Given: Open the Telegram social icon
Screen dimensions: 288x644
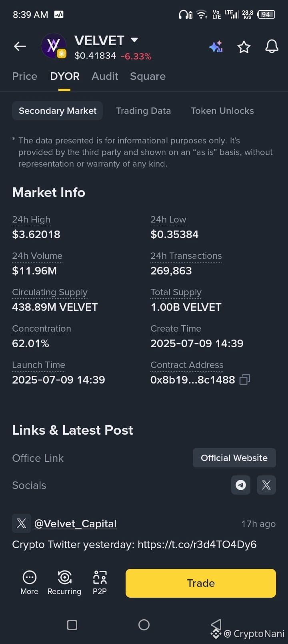Looking at the screenshot, I should pos(241,485).
